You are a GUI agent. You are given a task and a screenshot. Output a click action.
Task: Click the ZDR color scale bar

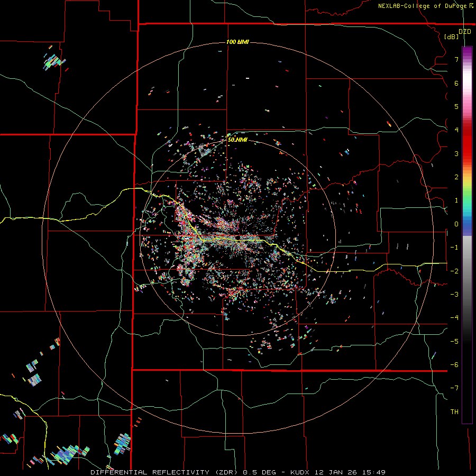[x=467, y=235]
